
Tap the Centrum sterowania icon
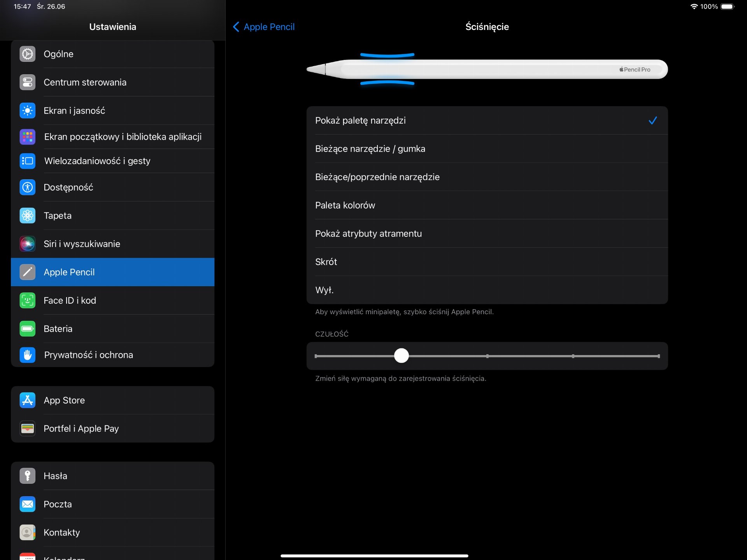(27, 82)
